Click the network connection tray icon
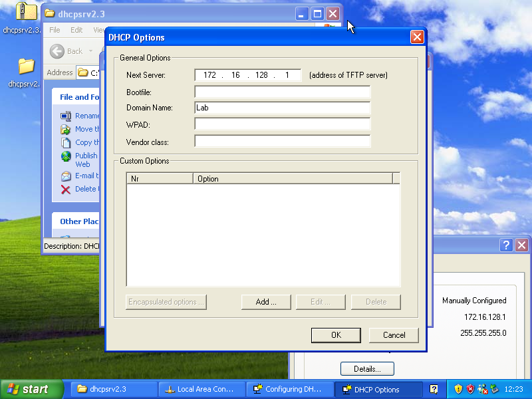This screenshot has width=532, height=399. pyautogui.click(x=482, y=389)
